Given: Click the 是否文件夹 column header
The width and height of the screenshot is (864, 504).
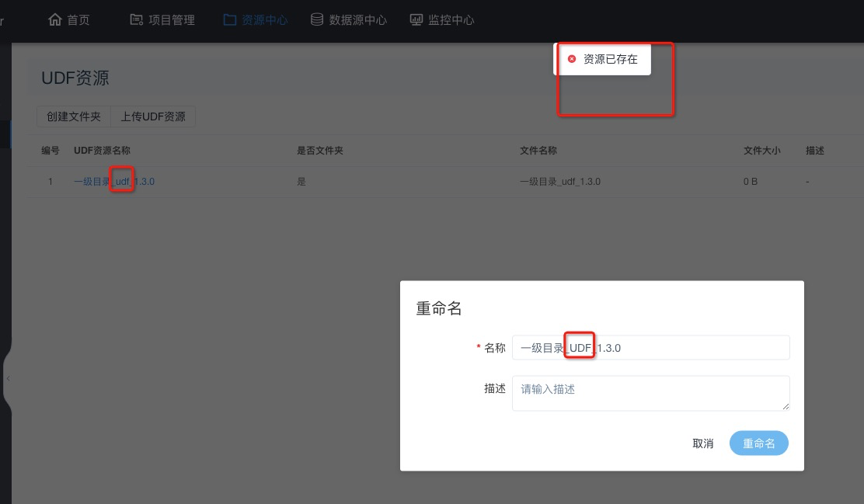Looking at the screenshot, I should 320,151.
